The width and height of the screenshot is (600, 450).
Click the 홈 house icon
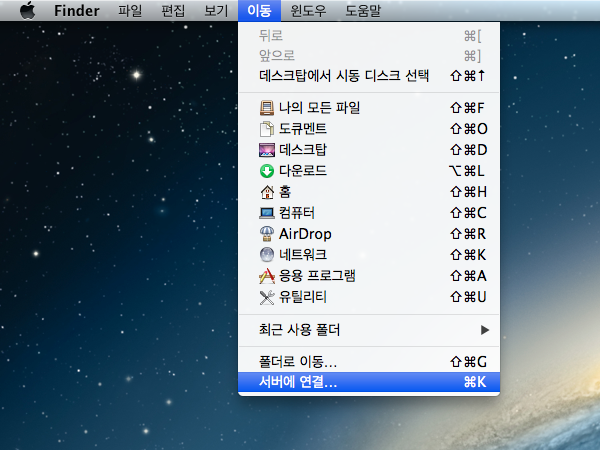[267, 192]
